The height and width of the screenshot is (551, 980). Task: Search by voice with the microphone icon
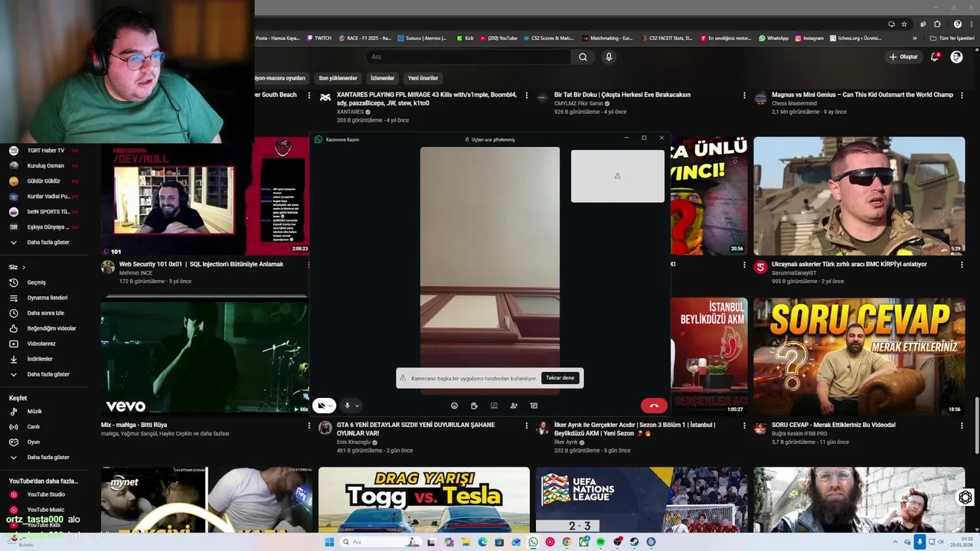[x=609, y=57]
